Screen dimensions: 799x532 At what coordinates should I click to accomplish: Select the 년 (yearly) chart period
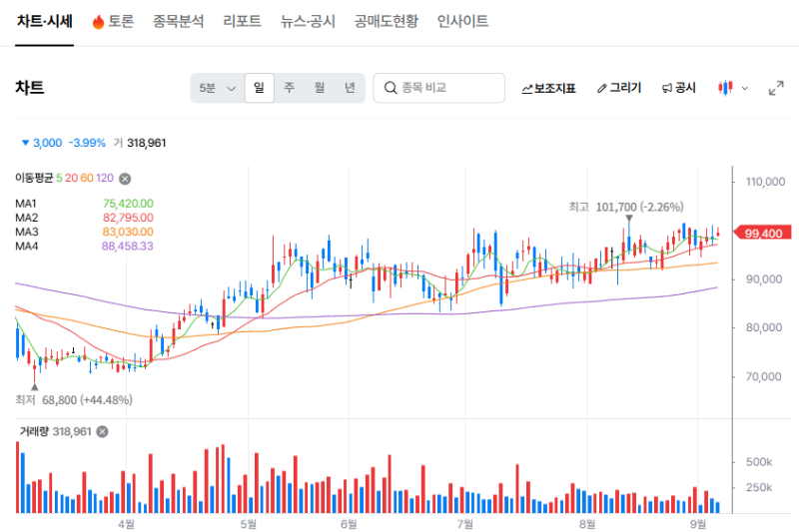350,88
